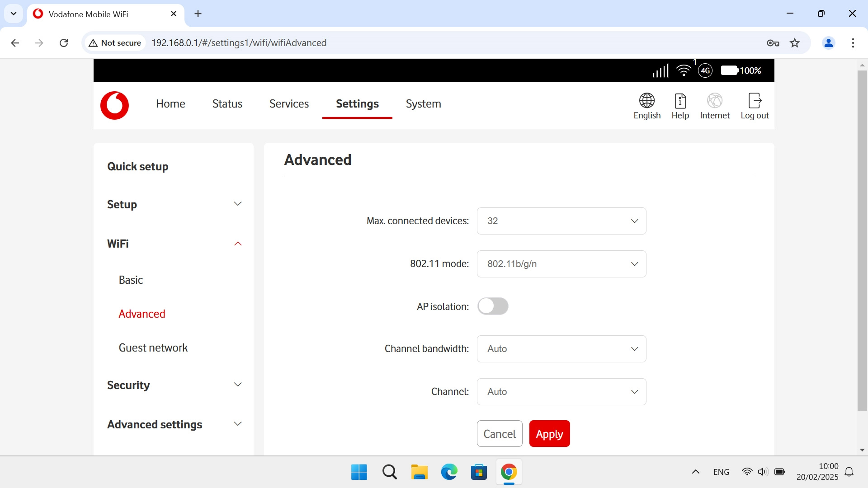868x488 pixels.
Task: Click the Vodafone logo
Action: pos(114,105)
